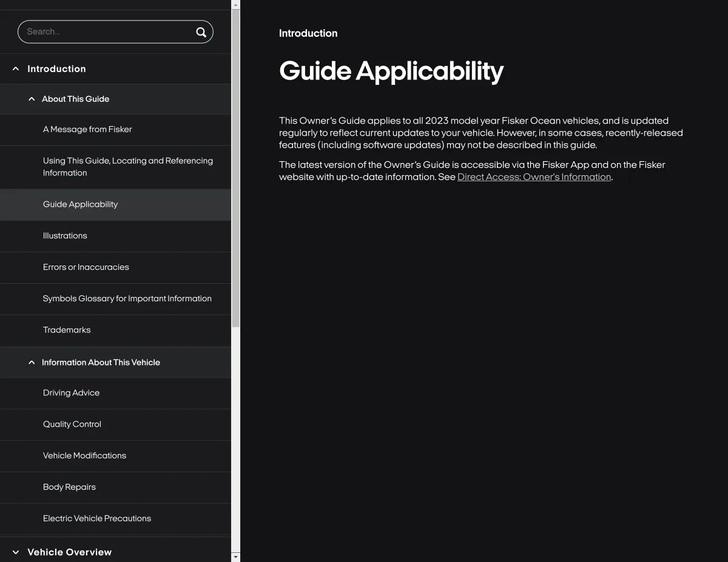Select Information About This Vehicle label
728x562 pixels.
pyautogui.click(x=101, y=363)
